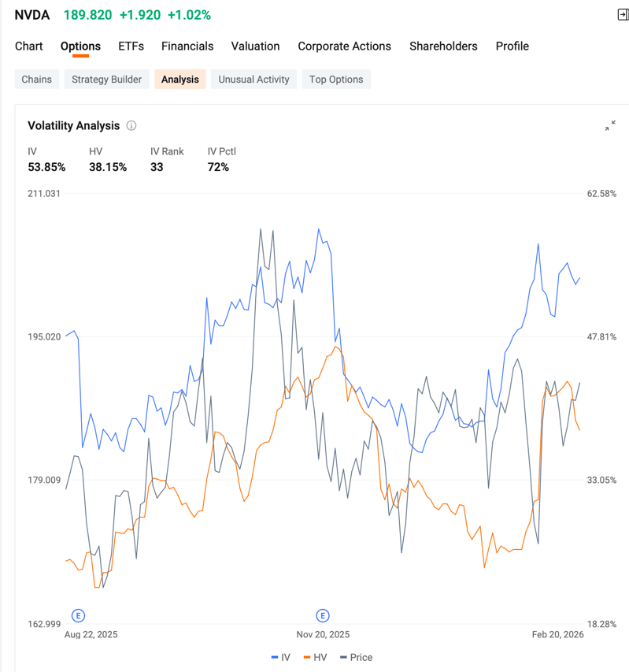Toggle Price series in chart legend
Viewport: 629px width, 672px height.
(x=357, y=658)
